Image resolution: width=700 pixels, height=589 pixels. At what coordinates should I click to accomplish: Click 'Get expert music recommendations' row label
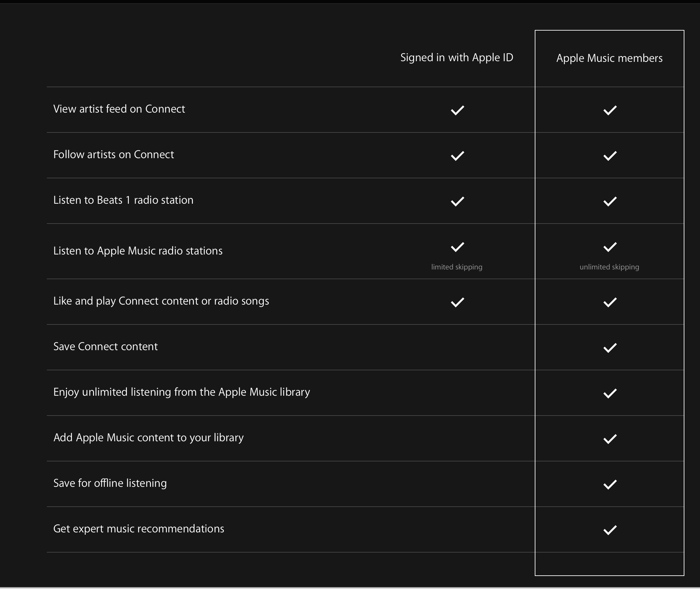[x=139, y=529]
